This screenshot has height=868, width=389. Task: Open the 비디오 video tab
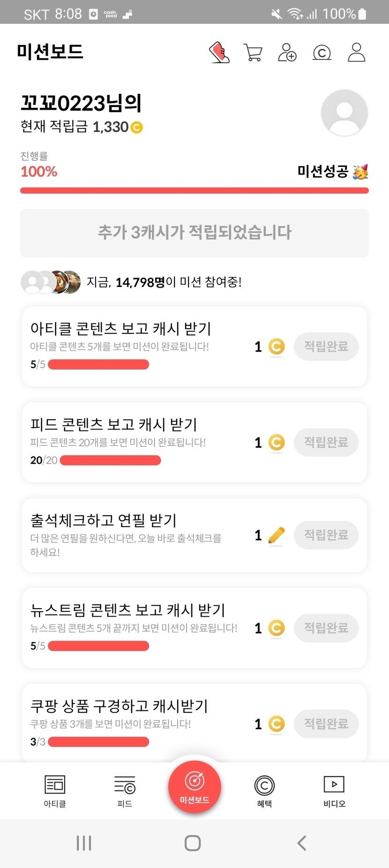[334, 791]
